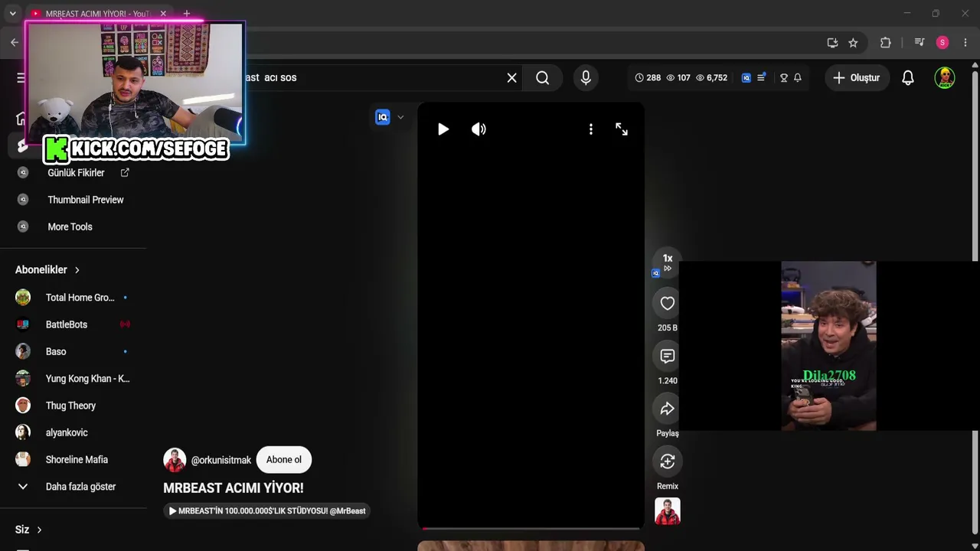Expand the Siz section
Image resolution: width=980 pixels, height=551 pixels.
tap(28, 530)
